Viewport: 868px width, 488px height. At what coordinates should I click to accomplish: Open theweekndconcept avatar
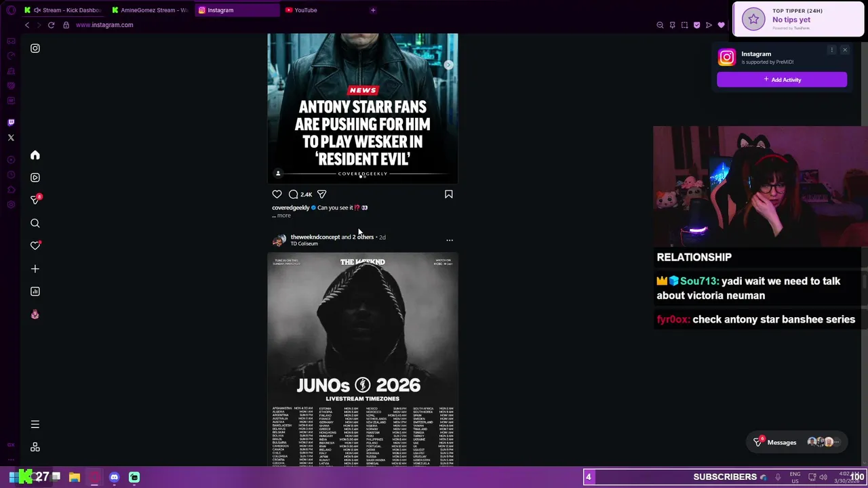pos(279,240)
